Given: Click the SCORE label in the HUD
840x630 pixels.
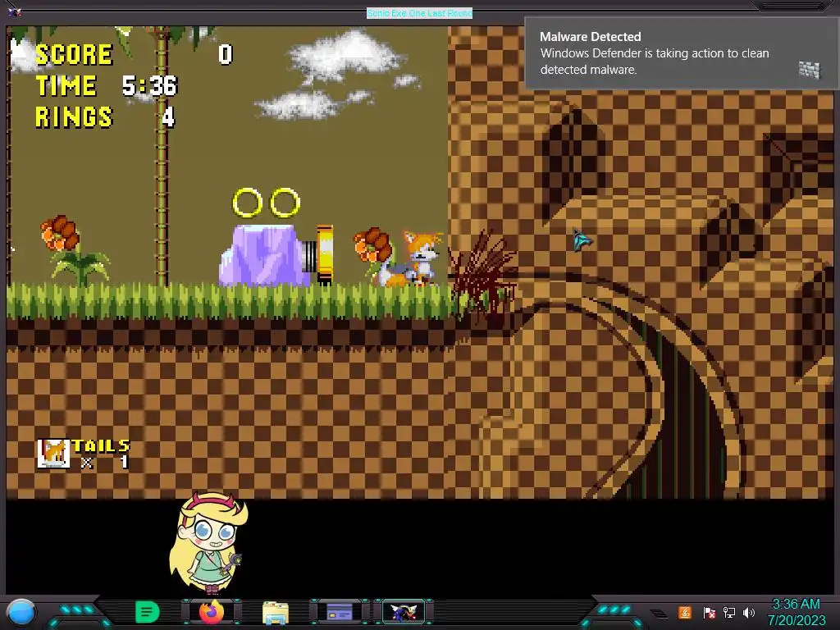Looking at the screenshot, I should 74,55.
